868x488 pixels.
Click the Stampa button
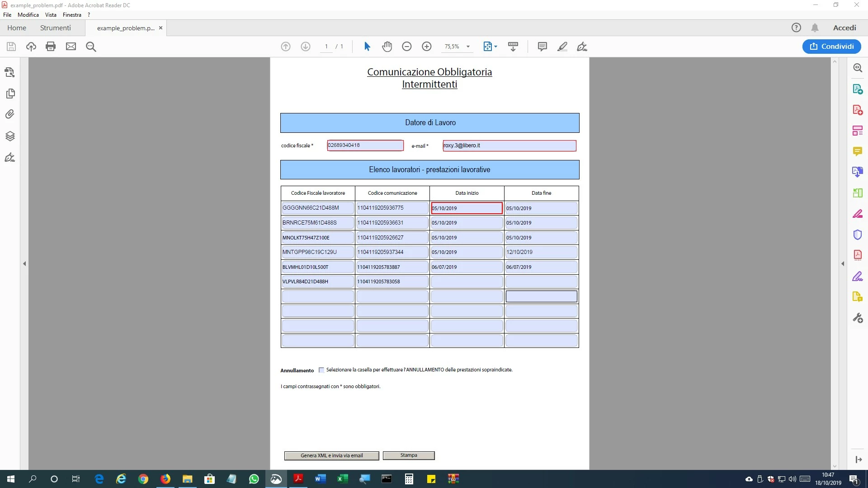[x=409, y=455]
